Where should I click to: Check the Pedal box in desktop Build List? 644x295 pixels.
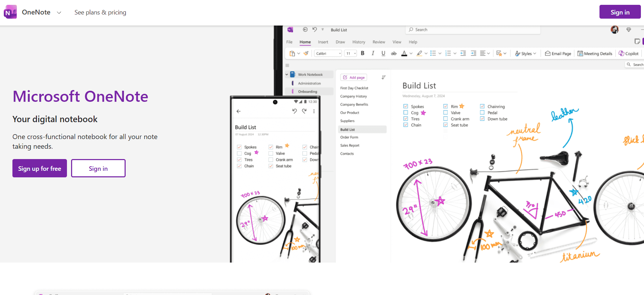482,112
